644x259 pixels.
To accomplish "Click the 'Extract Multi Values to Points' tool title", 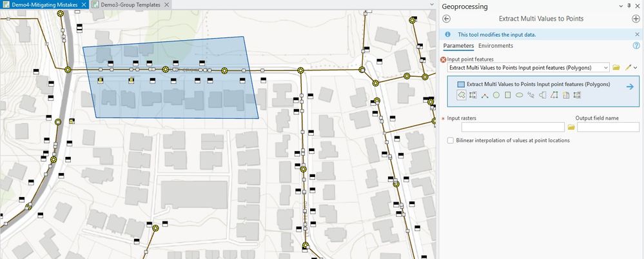I will [x=541, y=19].
